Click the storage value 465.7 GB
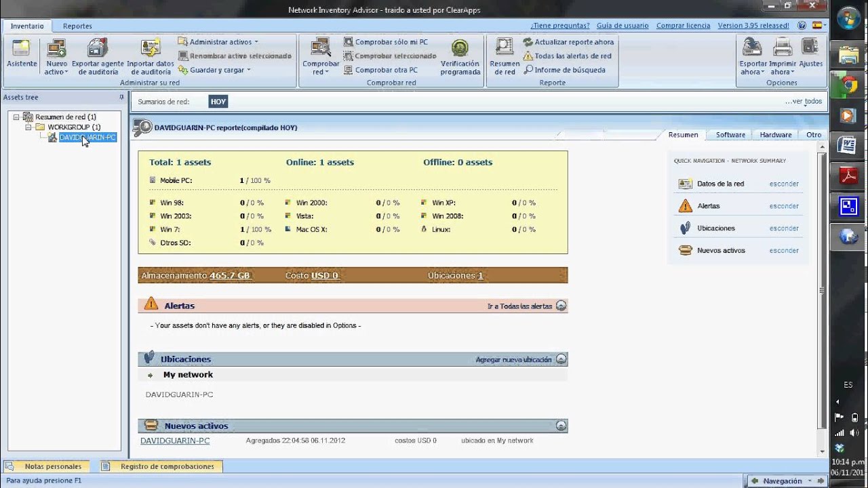This screenshot has height=488, width=868. click(x=230, y=276)
